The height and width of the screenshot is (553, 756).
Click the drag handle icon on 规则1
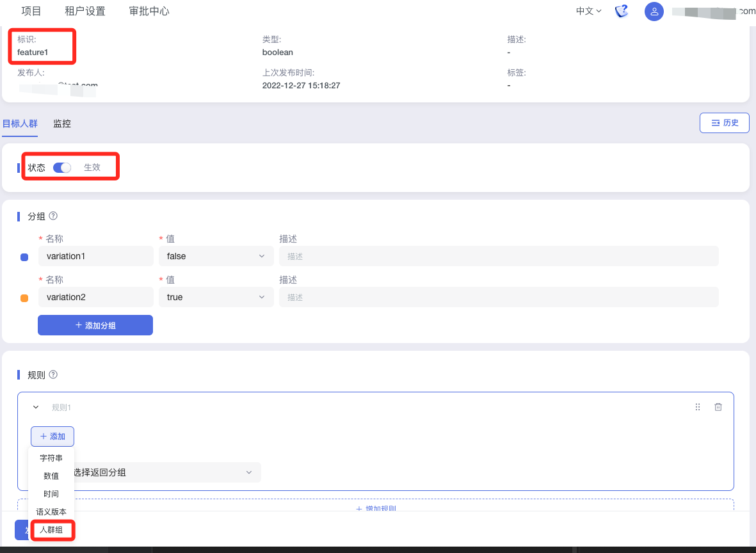point(698,407)
